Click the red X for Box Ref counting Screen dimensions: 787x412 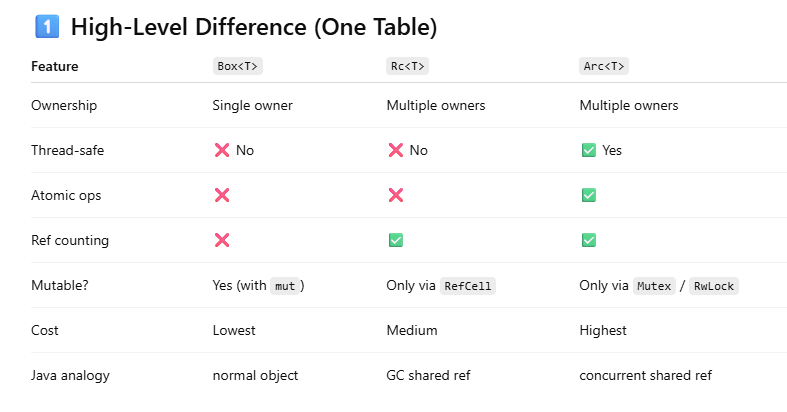click(222, 240)
